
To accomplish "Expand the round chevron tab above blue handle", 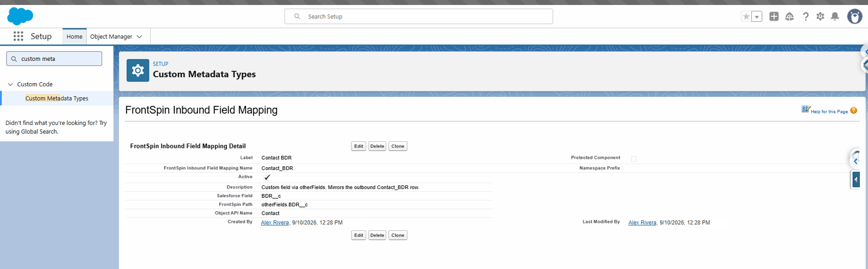I will pos(855,160).
